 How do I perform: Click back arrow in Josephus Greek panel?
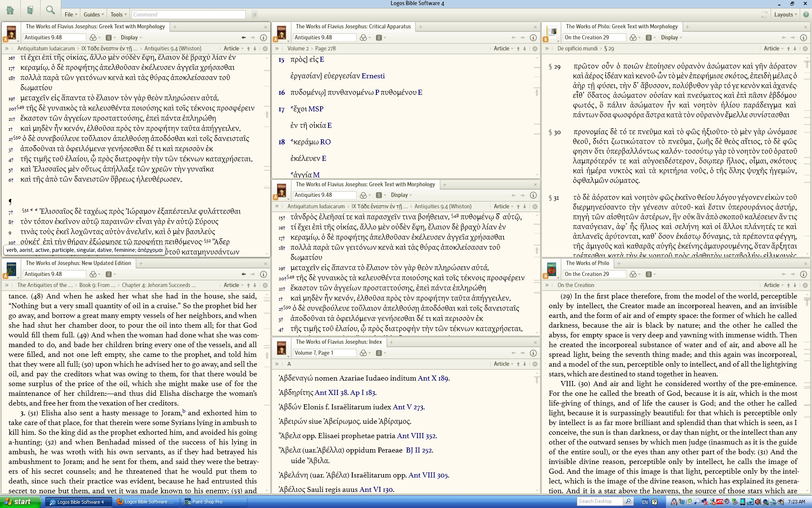(x=244, y=38)
